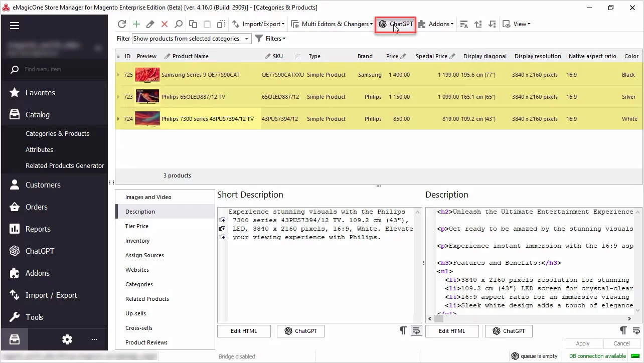Click pencil icon beside Product Name header

pos(168,56)
